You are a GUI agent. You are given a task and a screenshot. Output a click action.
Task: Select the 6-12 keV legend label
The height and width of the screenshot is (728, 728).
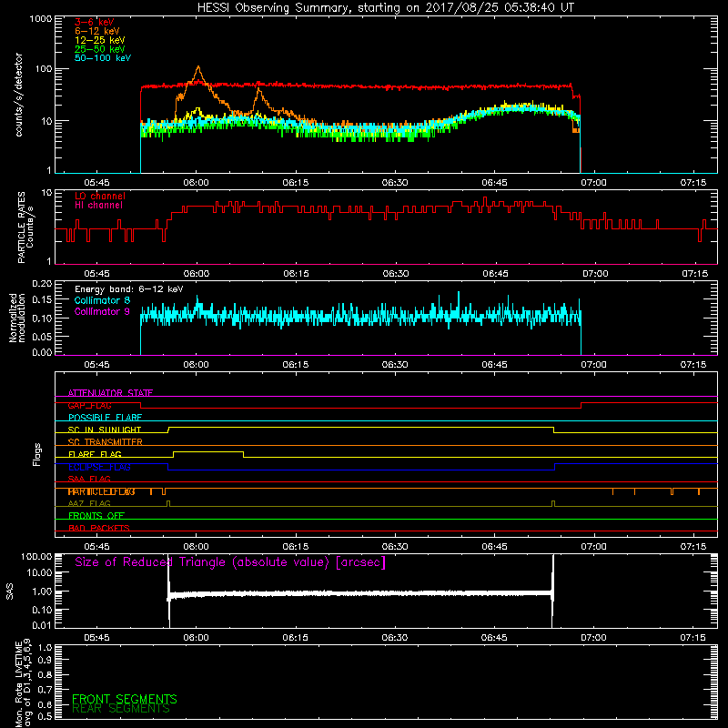(97, 31)
